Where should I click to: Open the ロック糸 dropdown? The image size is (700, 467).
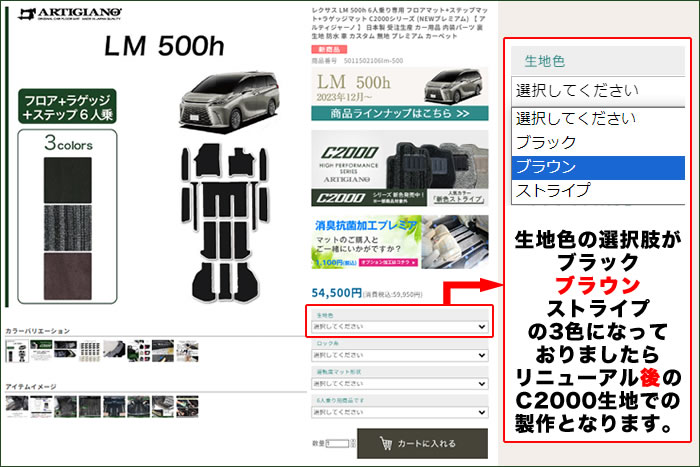(x=400, y=355)
